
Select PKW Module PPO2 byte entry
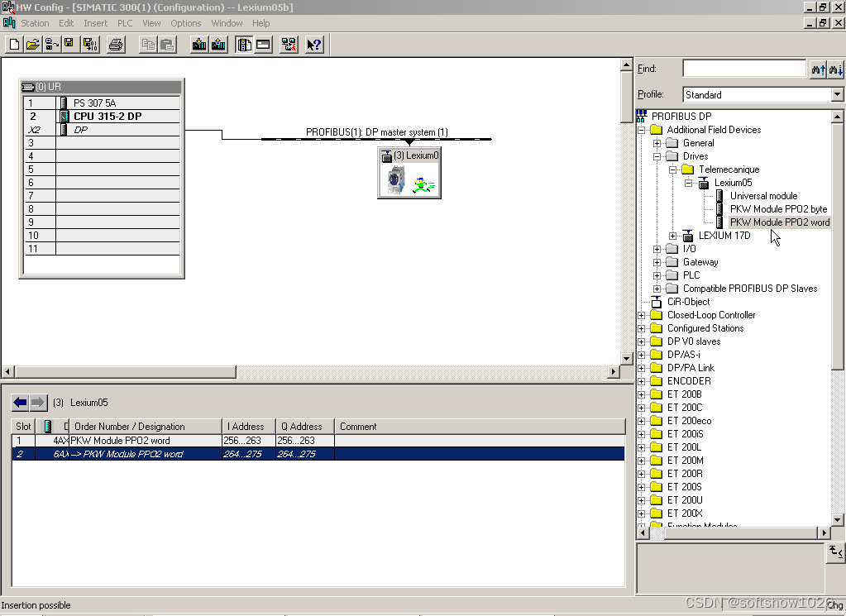coord(778,208)
